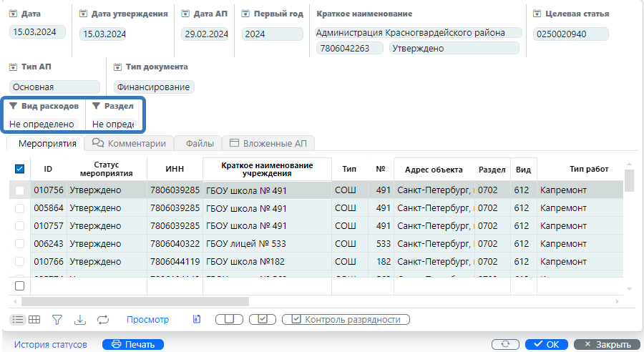This screenshot has width=644, height=352.
Task: Click the refresh arrows icon in toolbar
Action: [103, 320]
